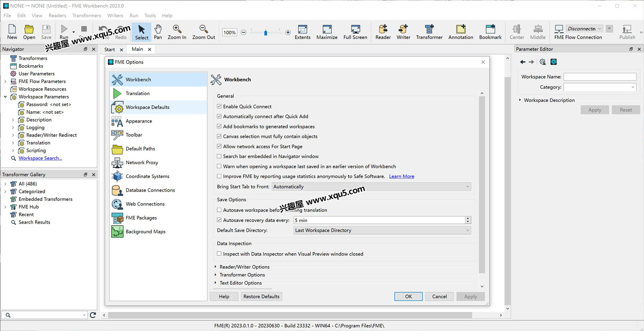The image size is (644, 331).
Task: Switch to the Start tab
Action: point(110,49)
